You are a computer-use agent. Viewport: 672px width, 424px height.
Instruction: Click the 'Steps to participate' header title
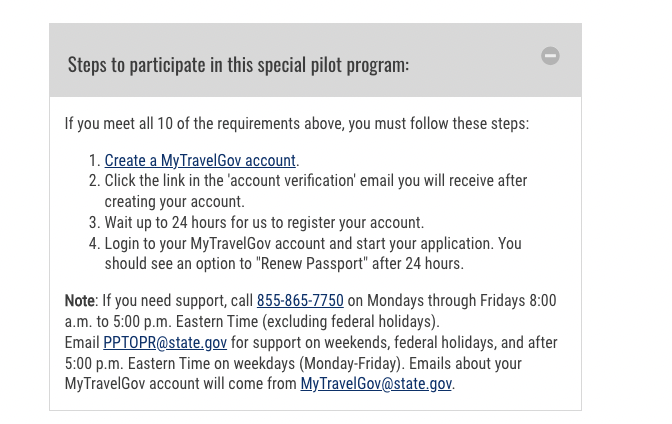[238, 64]
